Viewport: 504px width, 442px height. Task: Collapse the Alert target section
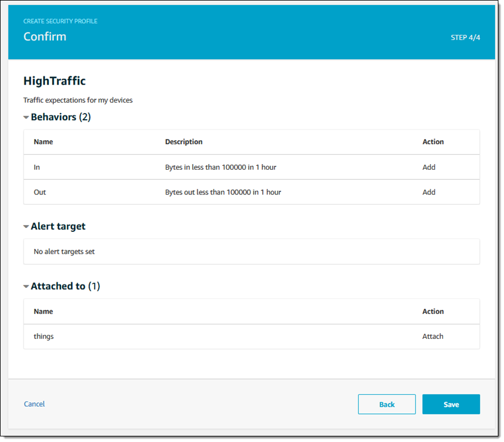[26, 227]
